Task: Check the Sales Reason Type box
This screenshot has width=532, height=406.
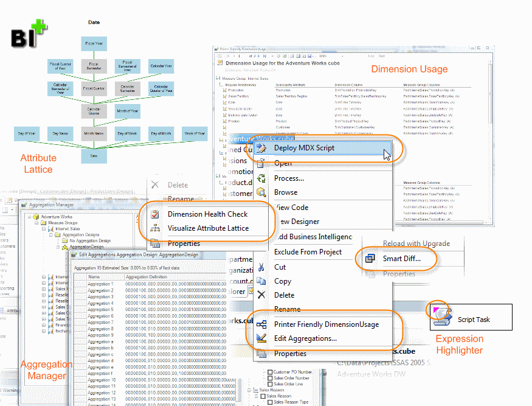Action: 270,401
